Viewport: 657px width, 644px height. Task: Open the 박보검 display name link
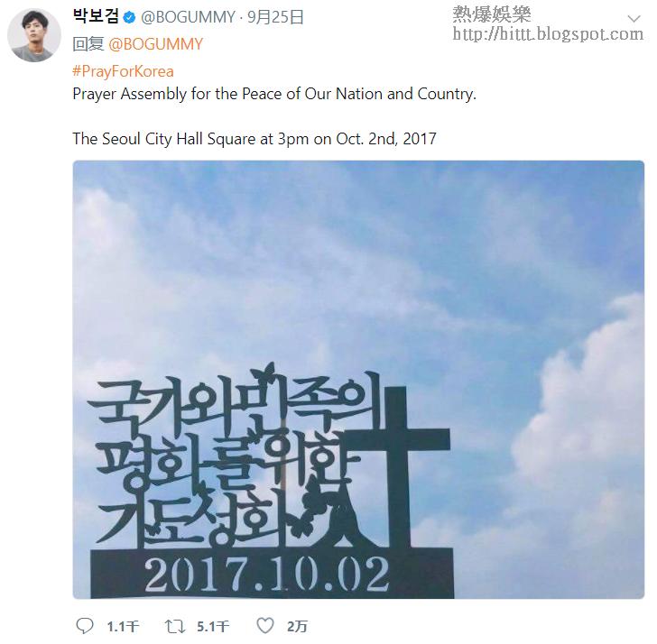click(96, 16)
